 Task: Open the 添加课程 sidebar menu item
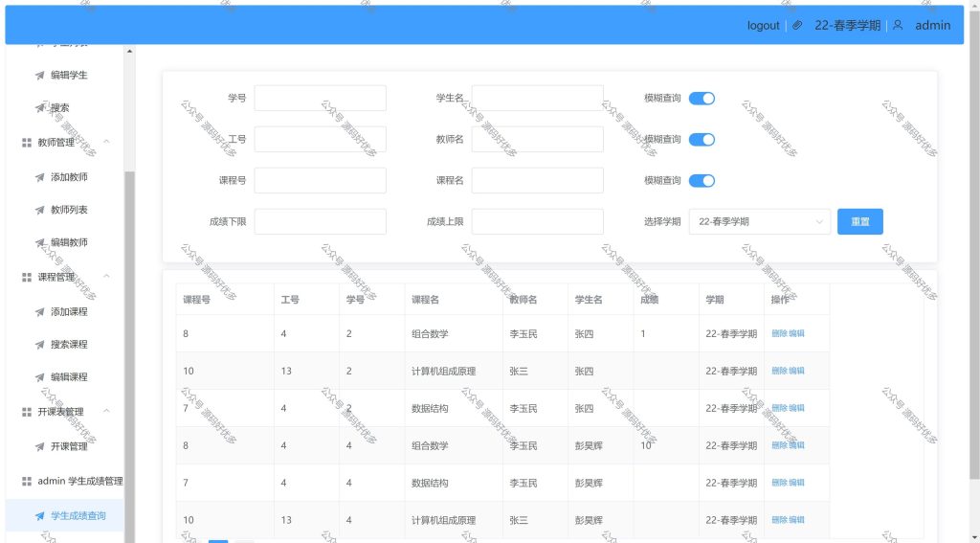click(x=65, y=311)
